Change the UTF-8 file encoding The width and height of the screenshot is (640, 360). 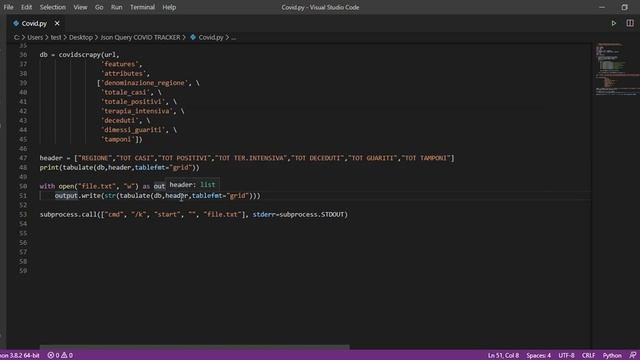tap(567, 356)
